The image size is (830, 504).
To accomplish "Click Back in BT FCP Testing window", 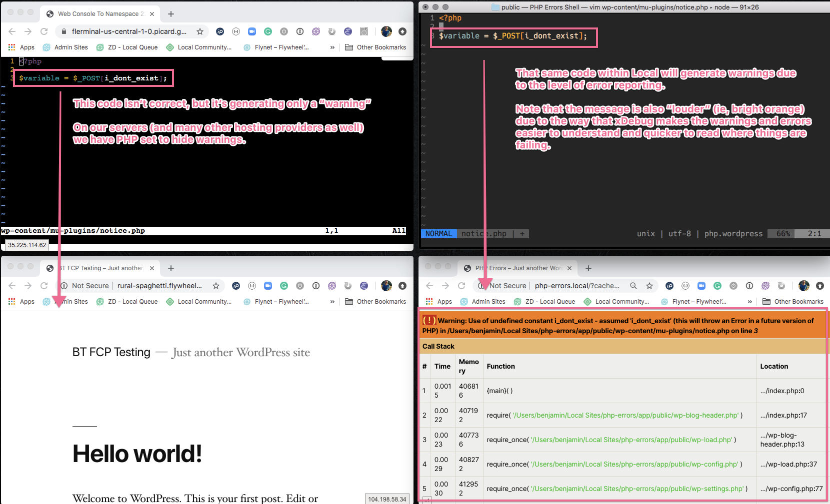I will (x=12, y=286).
